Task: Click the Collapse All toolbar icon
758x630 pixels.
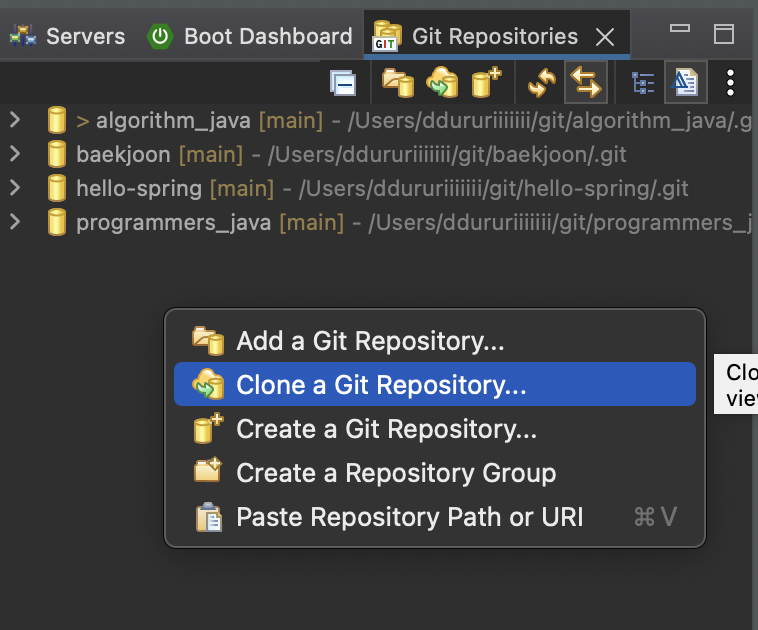Action: [343, 83]
